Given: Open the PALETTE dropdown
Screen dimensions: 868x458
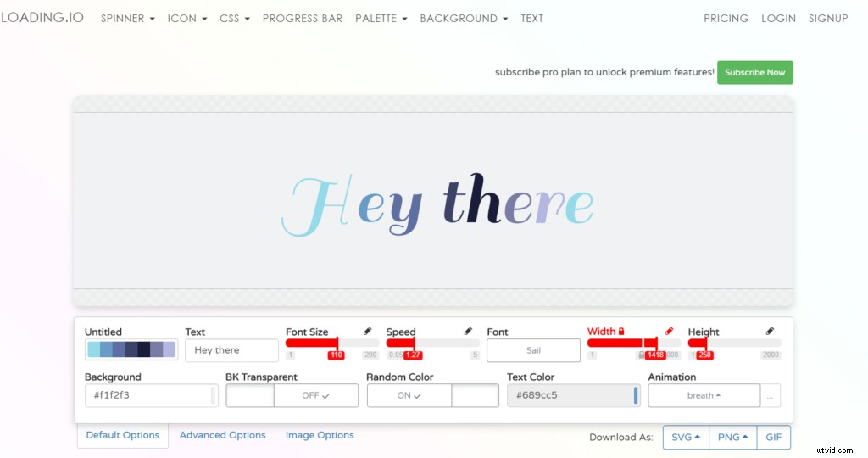Looking at the screenshot, I should [x=381, y=19].
